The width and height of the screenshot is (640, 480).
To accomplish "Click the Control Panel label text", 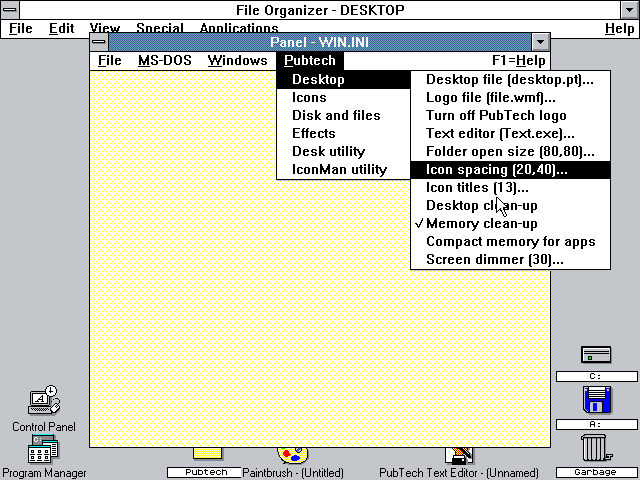I will point(44,427).
